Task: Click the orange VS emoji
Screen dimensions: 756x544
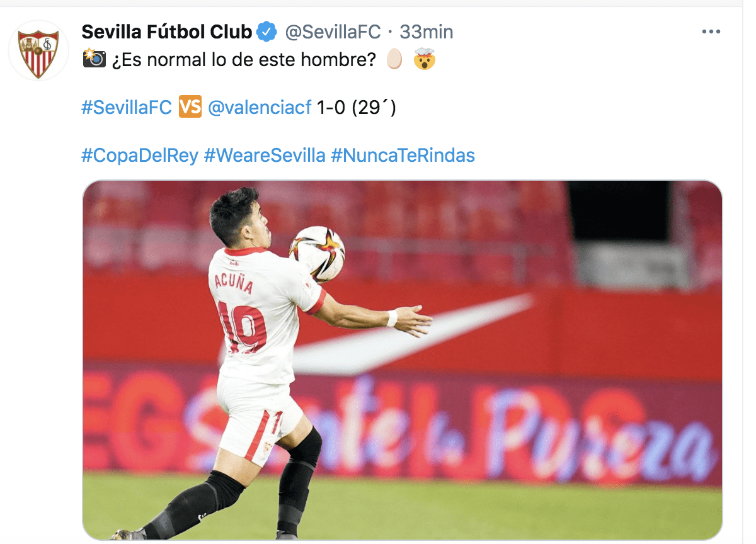Action: point(190,108)
